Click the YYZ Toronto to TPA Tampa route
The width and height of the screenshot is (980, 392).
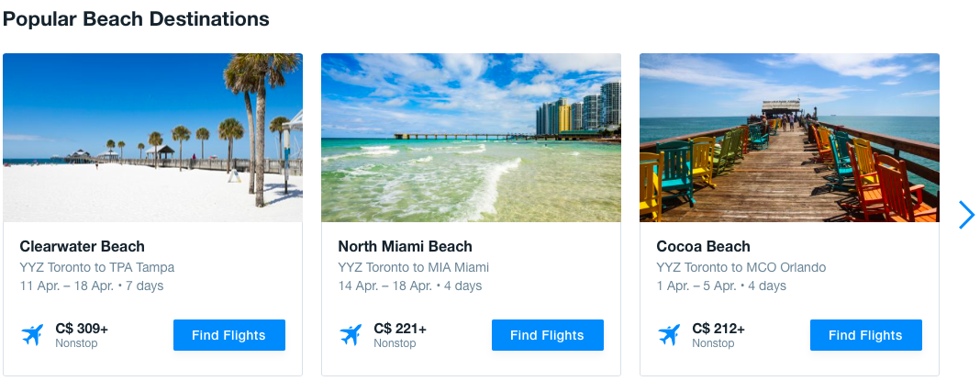[x=96, y=267]
